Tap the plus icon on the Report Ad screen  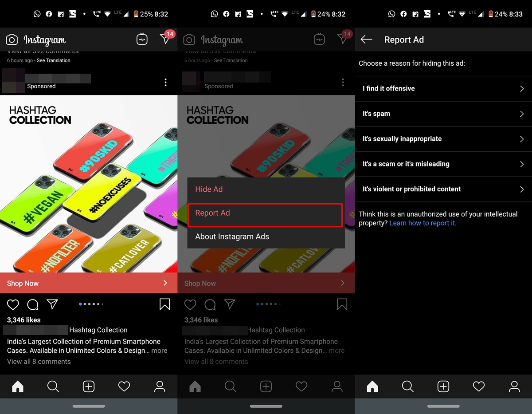443,386
